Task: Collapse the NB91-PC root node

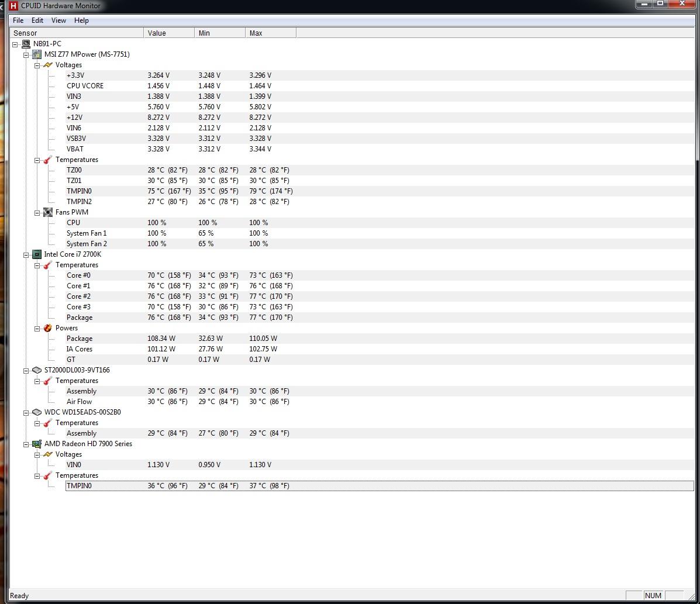Action: [15, 44]
